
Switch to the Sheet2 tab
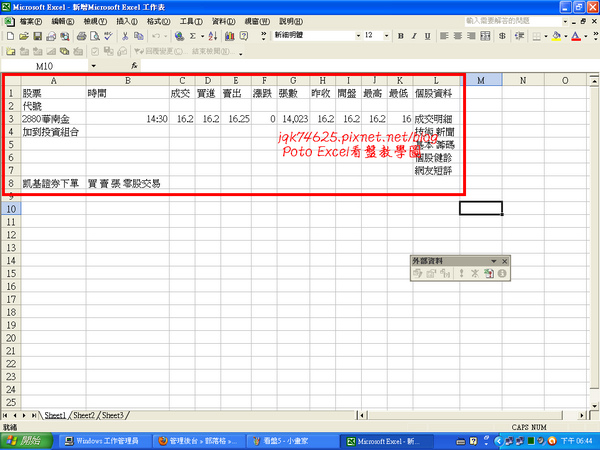pos(84,415)
